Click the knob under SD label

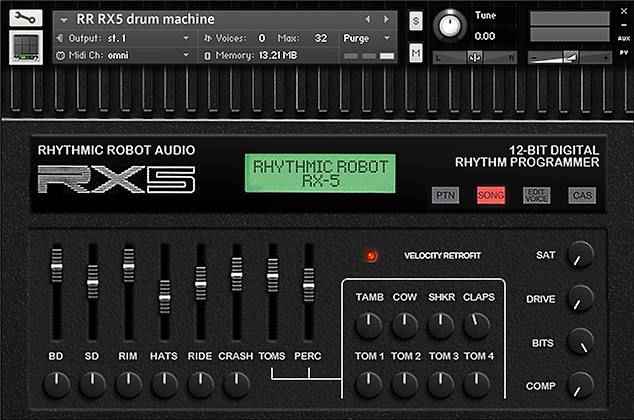pyautogui.click(x=93, y=385)
